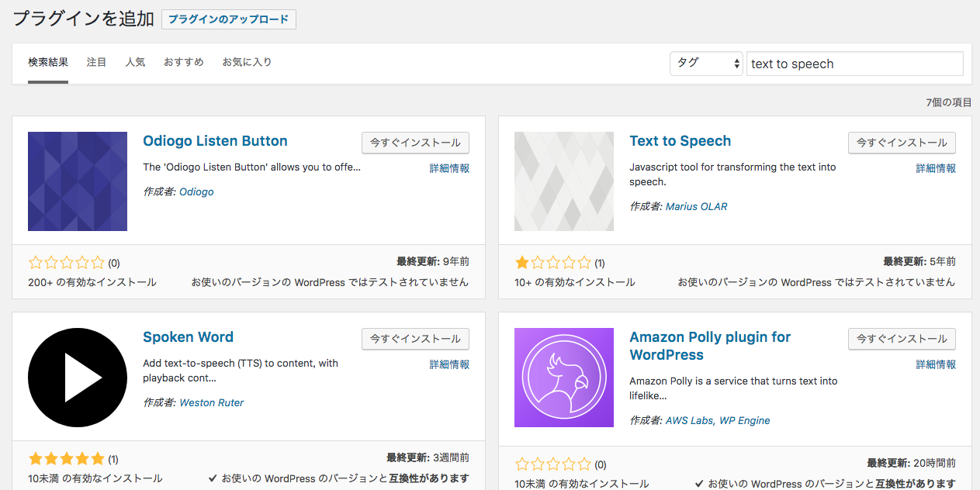This screenshot has height=490, width=980.
Task: Open the おすすめ tab
Action: tap(184, 62)
